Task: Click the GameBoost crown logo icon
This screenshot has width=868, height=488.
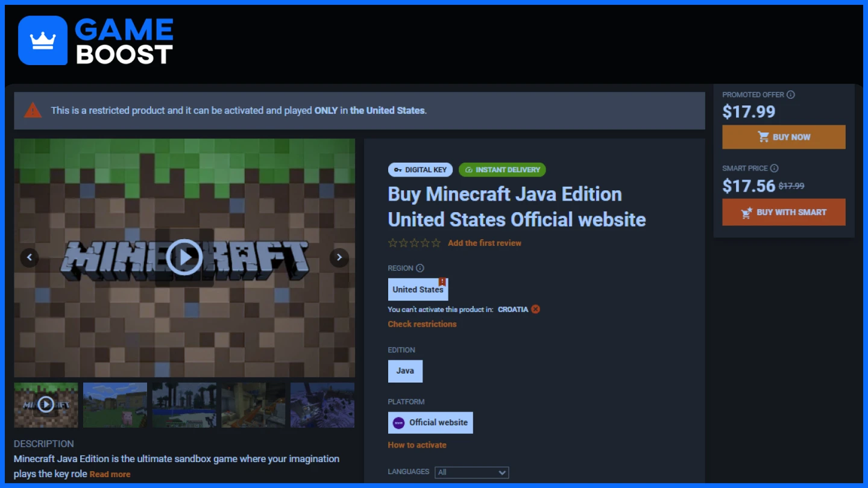Action: (x=43, y=40)
